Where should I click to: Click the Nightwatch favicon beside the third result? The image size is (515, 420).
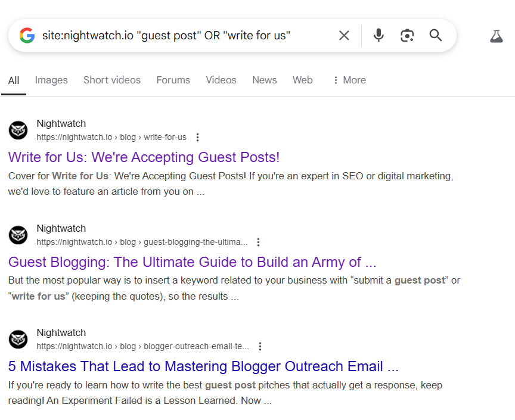(18, 339)
